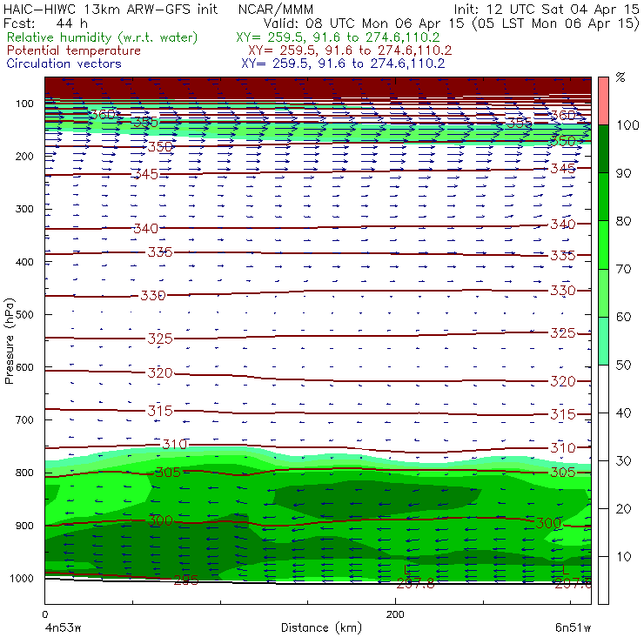Click the '295' potential temperature contour label

186,580
